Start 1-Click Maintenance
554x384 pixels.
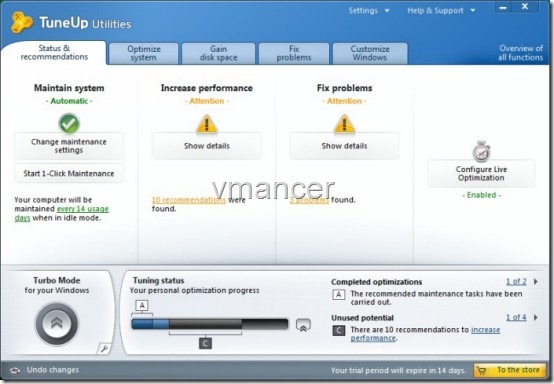[x=69, y=173]
